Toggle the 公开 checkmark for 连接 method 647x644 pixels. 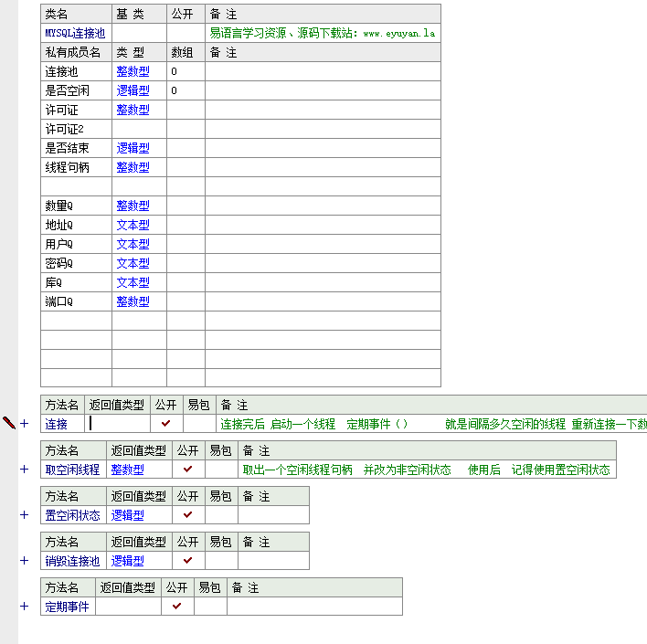click(165, 424)
